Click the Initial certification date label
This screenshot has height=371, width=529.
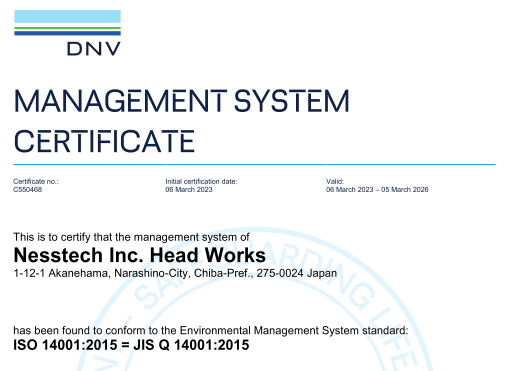(201, 181)
